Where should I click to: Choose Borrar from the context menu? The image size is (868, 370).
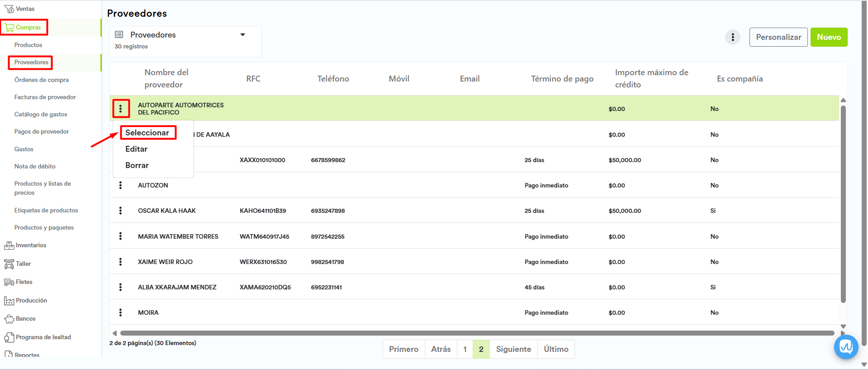[x=137, y=165]
